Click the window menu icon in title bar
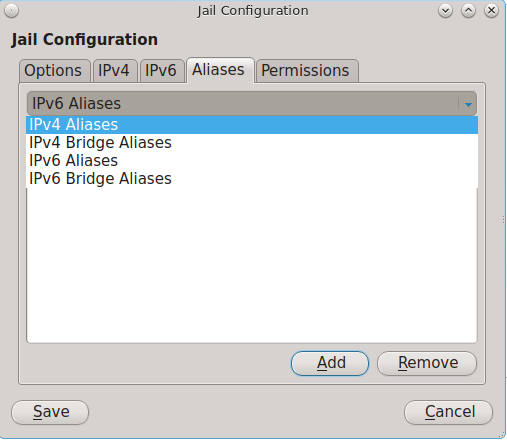This screenshot has height=441, width=507. (x=12, y=11)
